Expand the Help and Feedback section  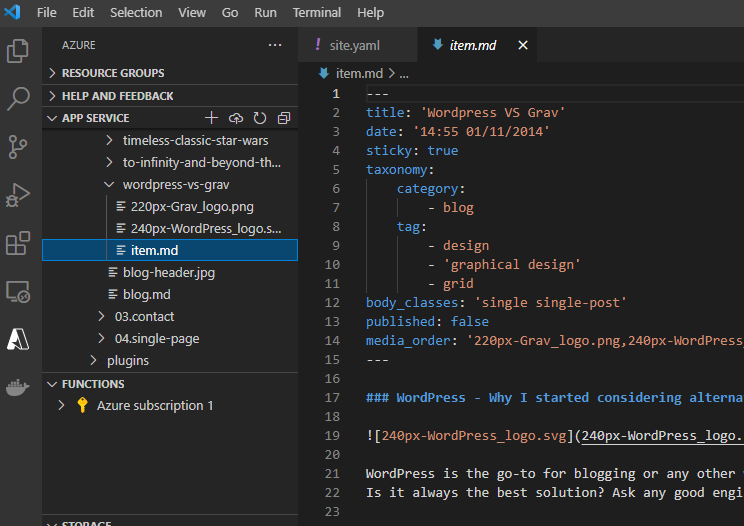(x=117, y=96)
